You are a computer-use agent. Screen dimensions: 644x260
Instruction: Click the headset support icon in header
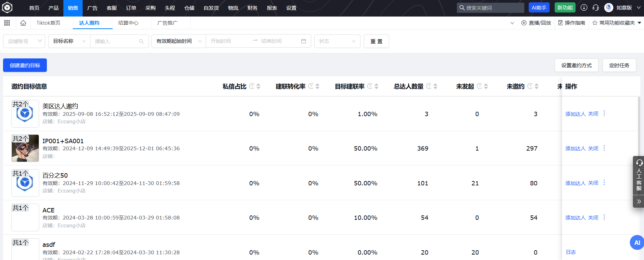(x=596, y=8)
